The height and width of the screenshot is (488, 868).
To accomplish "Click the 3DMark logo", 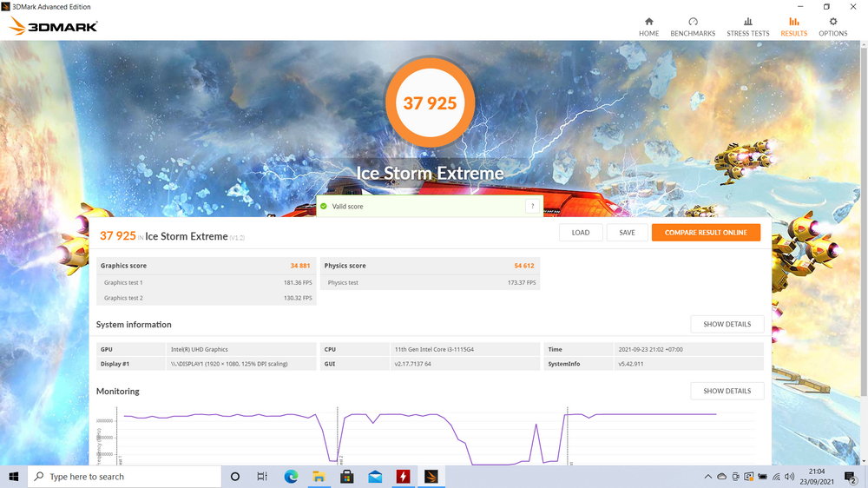I will coord(53,26).
